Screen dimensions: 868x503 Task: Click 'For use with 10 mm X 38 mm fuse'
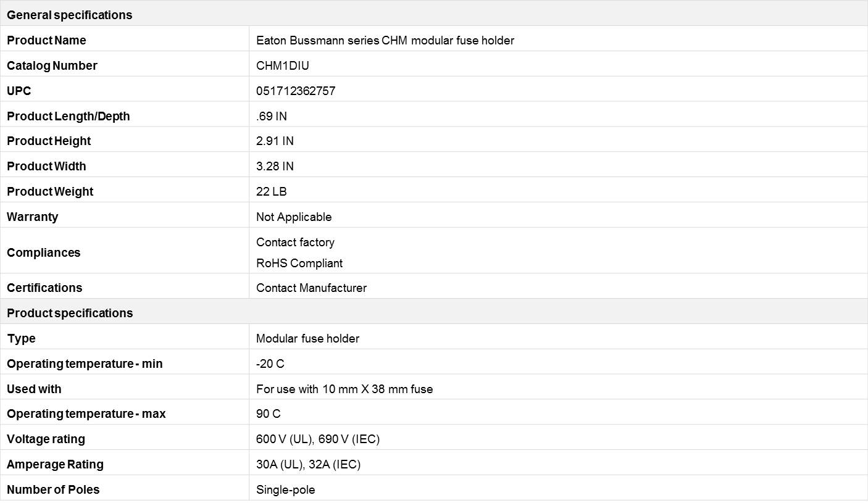(344, 389)
